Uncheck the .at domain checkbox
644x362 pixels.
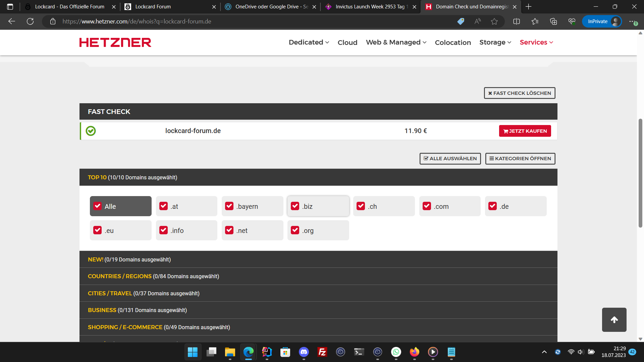[163, 206]
